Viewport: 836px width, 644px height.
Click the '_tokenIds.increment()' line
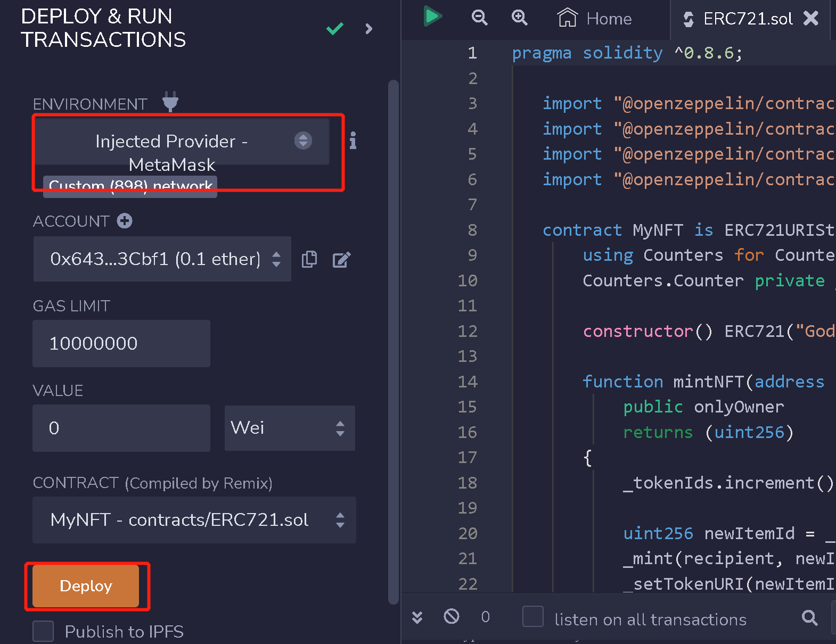[x=728, y=483]
